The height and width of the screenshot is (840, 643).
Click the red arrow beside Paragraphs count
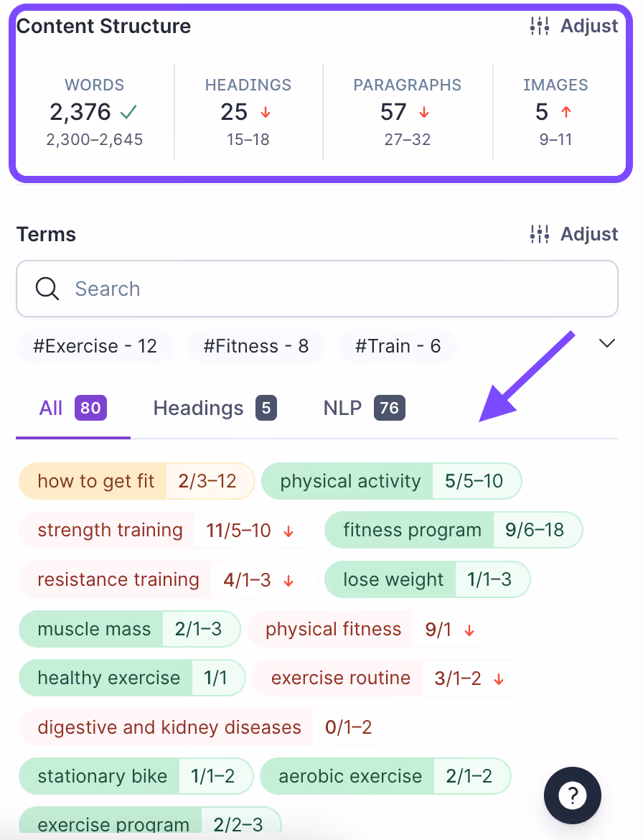[x=424, y=112]
